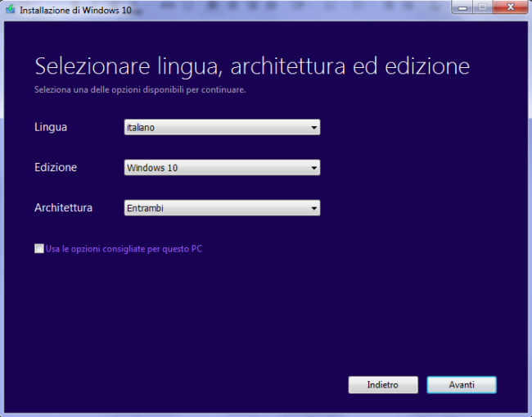The image size is (532, 417).
Task: Click the Windows 10 setup icon in title bar
Action: pyautogui.click(x=10, y=10)
